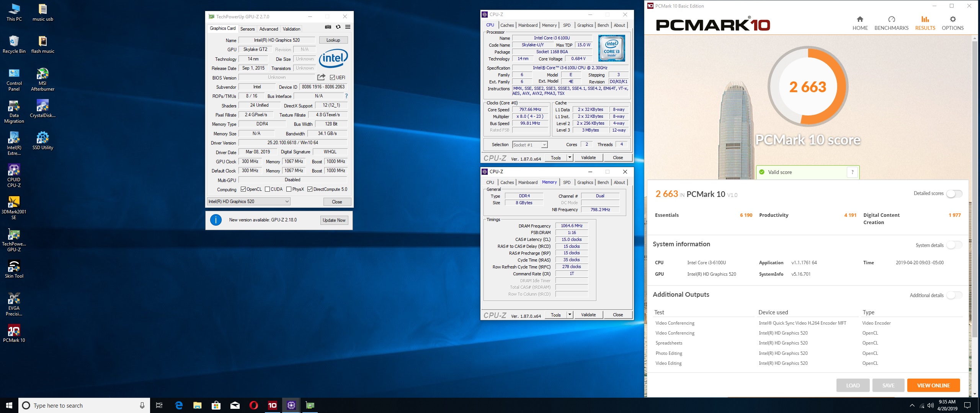The height and width of the screenshot is (413, 980).
Task: Enable Detailed scores toggle
Action: point(954,193)
